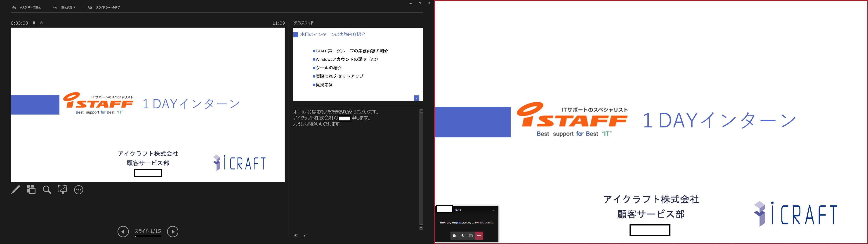This screenshot has height=244, width=868.
Task: Toggle camera in the call window
Action: click(455, 236)
